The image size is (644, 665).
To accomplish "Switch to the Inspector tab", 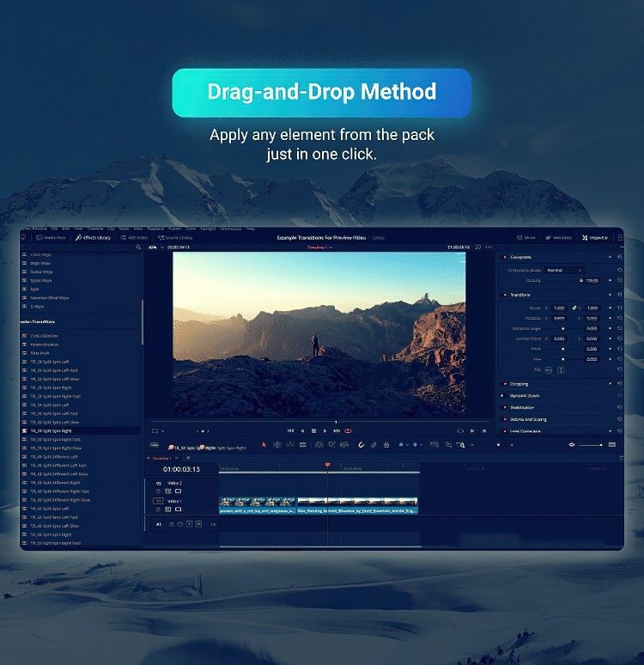I will [594, 237].
